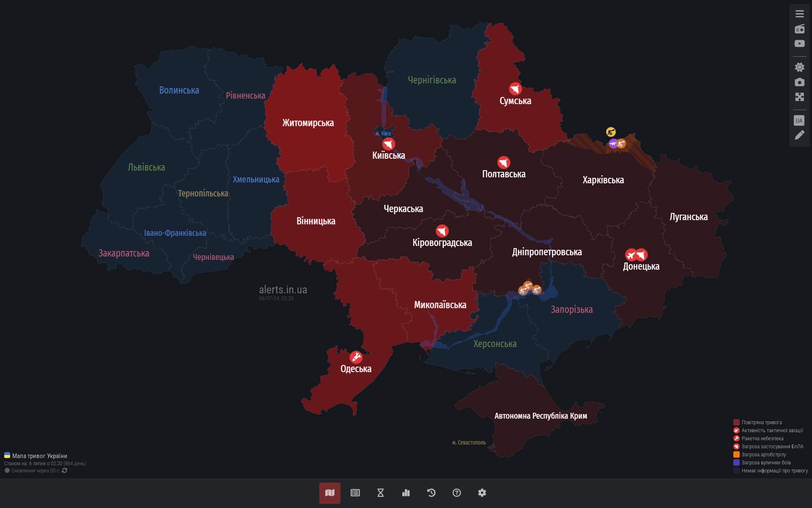This screenshot has width=812, height=508.
Task: Click the refresh icon next to update timer
Action: tap(65, 471)
